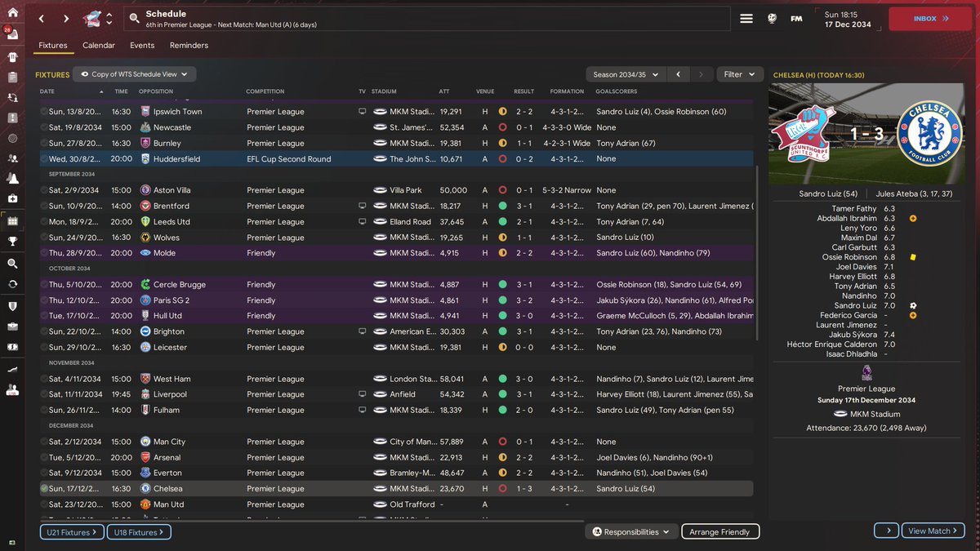Open the Copy of WTS Schedule View dropdown

(135, 74)
